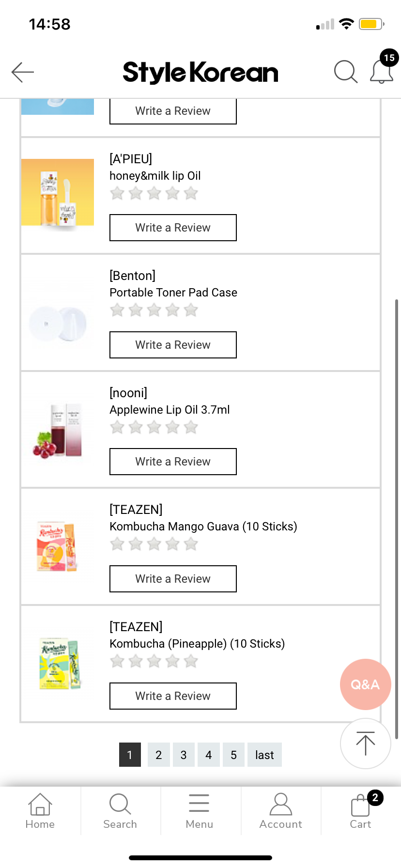401x868 pixels.
Task: Open notifications bell icon
Action: click(382, 72)
